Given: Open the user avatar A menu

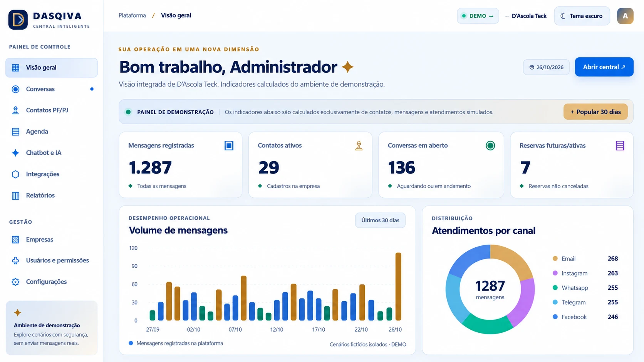Looking at the screenshot, I should 625,16.
